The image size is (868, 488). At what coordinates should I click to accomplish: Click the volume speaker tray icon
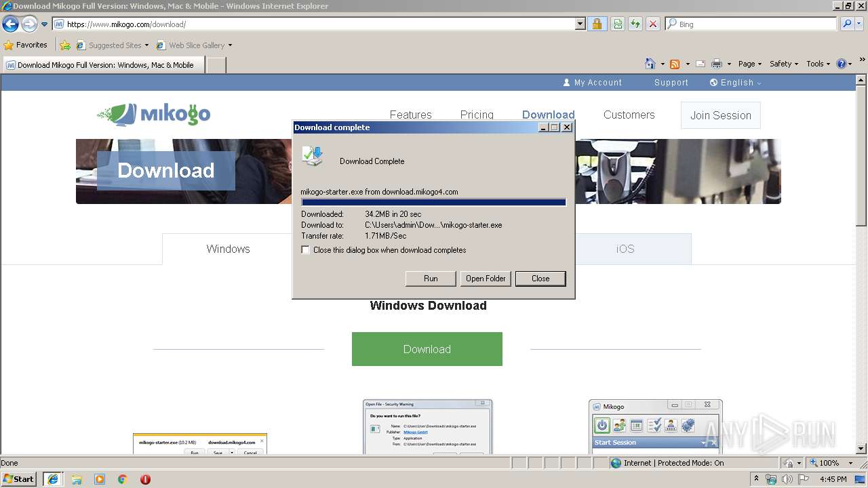[787, 479]
